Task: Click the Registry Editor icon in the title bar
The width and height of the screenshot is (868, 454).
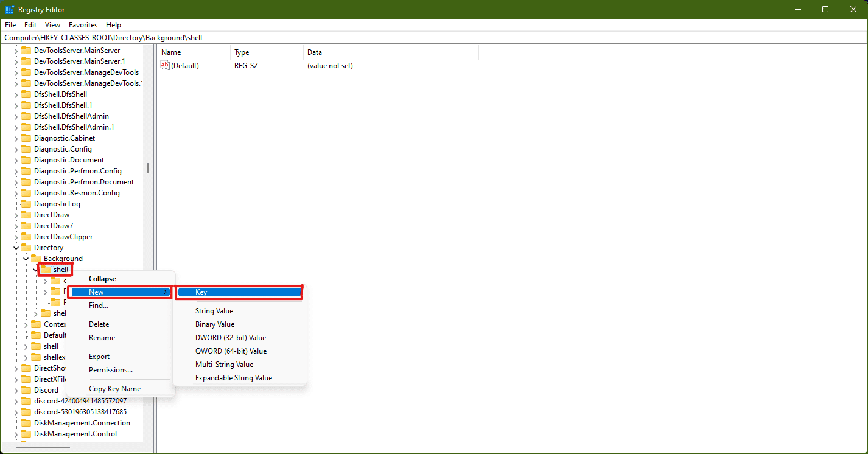Action: click(10, 9)
